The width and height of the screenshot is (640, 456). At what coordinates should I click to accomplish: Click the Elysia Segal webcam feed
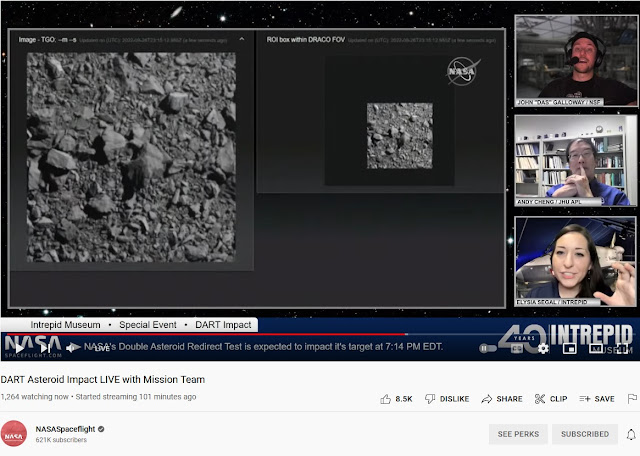[x=576, y=261]
